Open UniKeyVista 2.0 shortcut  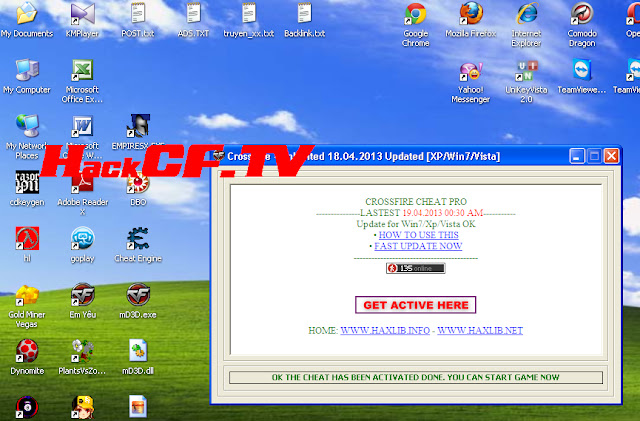(527, 82)
